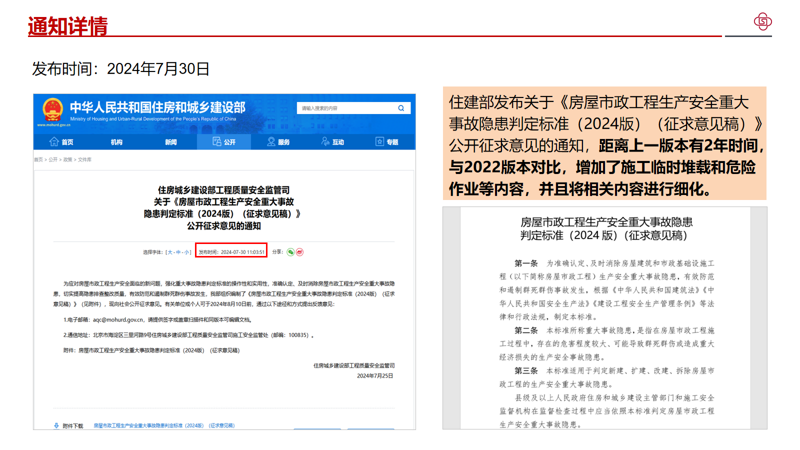Open the 公开 navigation tab
Image resolution: width=800 pixels, height=450 pixels.
point(224,142)
